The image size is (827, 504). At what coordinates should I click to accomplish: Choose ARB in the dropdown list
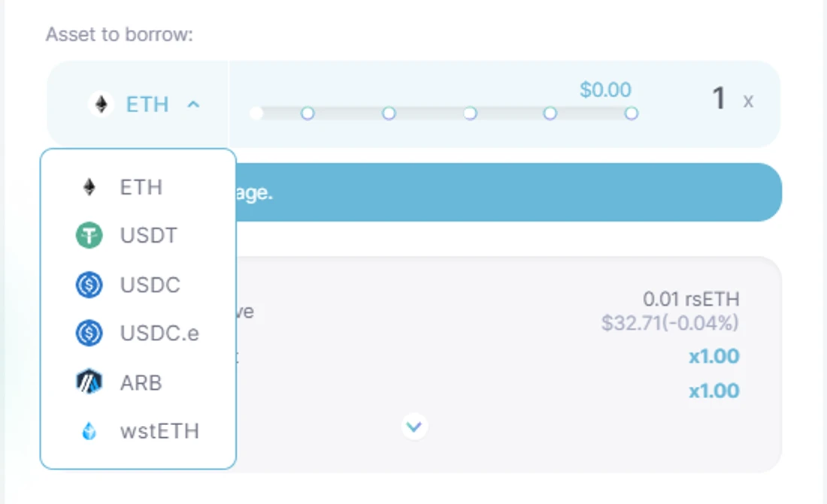[x=138, y=382]
